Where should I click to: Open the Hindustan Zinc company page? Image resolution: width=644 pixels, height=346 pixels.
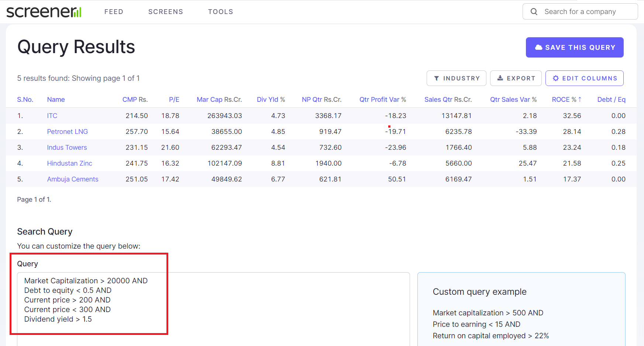click(x=70, y=163)
